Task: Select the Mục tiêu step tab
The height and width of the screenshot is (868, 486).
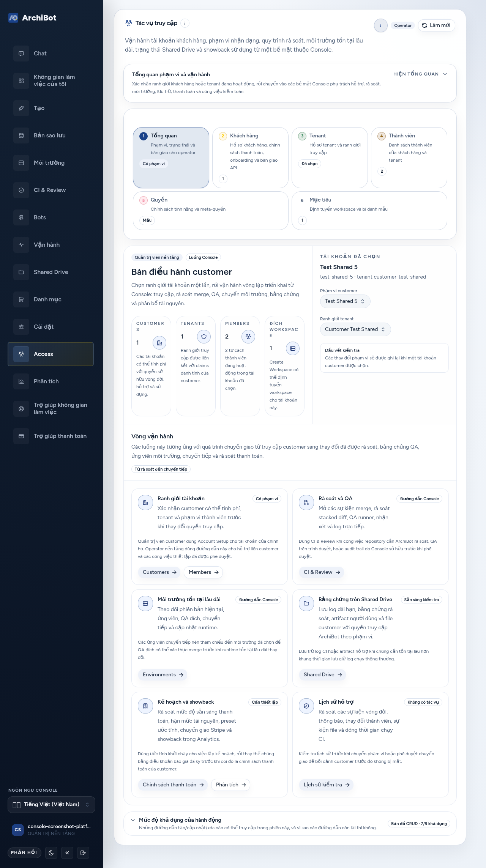Action: (x=369, y=211)
